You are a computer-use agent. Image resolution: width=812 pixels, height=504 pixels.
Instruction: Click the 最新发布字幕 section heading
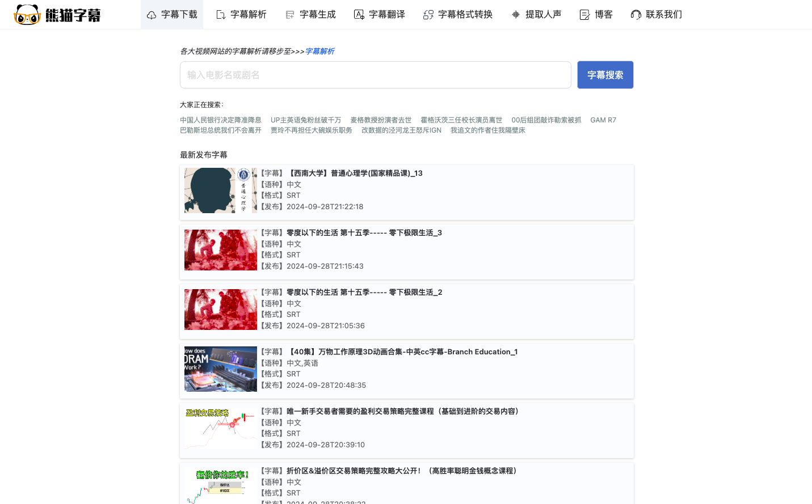[204, 155]
